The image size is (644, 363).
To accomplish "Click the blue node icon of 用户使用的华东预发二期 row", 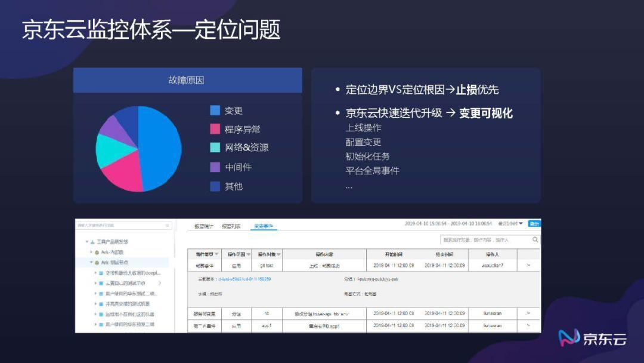I will tap(101, 324).
